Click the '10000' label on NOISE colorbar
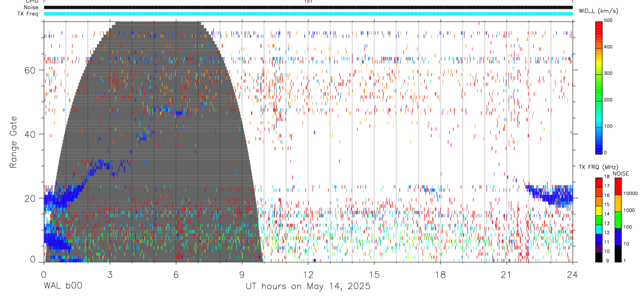Viewport: 644px width, 297px height. 631,193
